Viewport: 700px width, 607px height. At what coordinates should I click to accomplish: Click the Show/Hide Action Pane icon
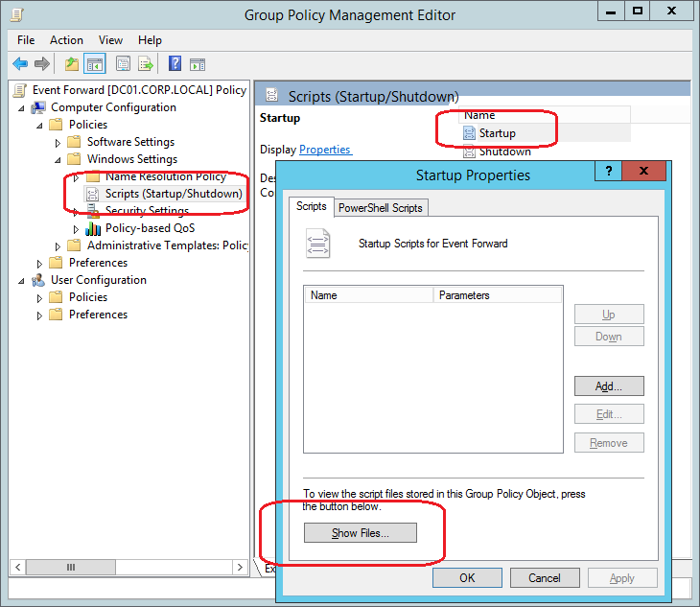tap(198, 64)
